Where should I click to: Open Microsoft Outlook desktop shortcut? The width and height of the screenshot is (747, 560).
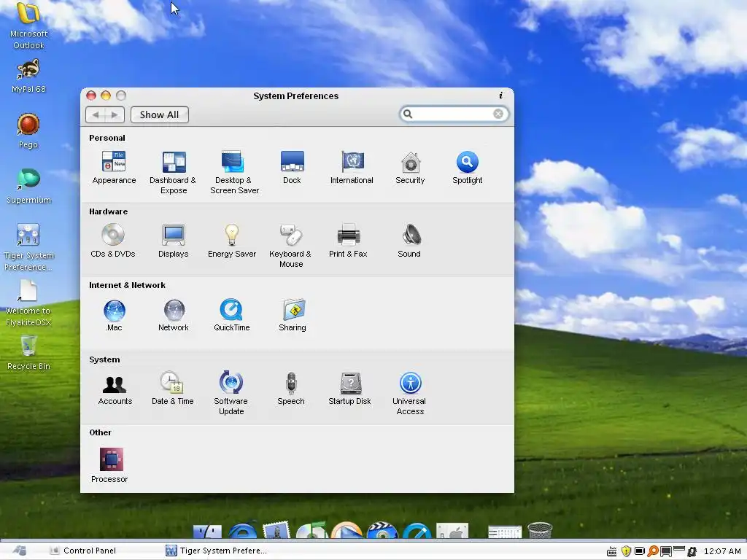tap(28, 26)
